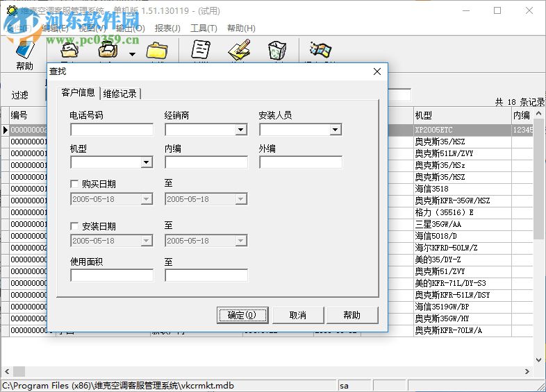
Task: Click the 内编 input field
Action: [x=206, y=162]
